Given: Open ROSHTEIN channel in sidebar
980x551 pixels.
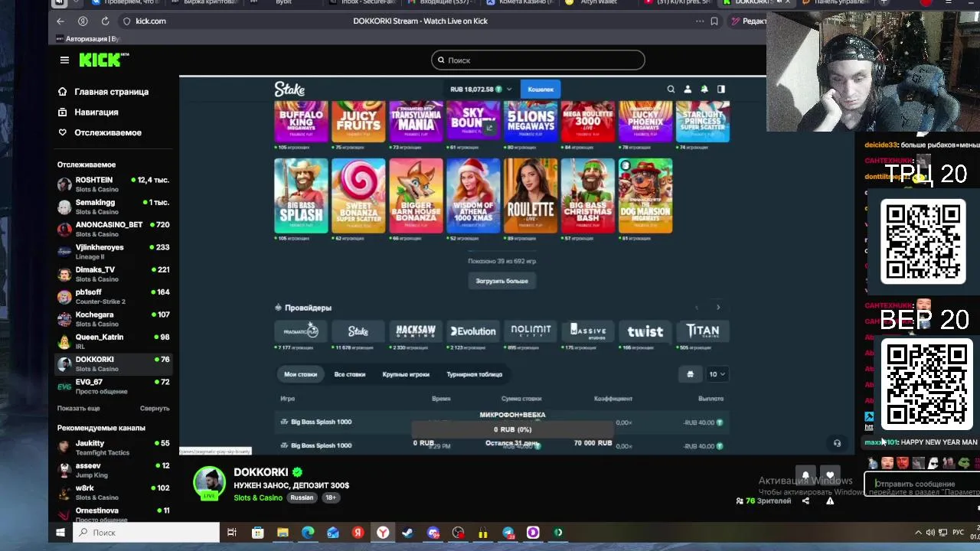Looking at the screenshot, I should pyautogui.click(x=113, y=184).
